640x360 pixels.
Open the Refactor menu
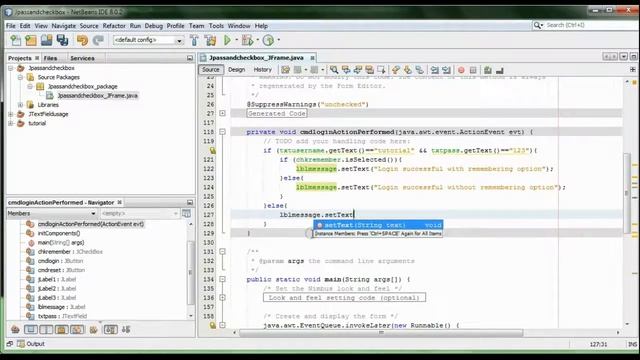click(x=114, y=26)
